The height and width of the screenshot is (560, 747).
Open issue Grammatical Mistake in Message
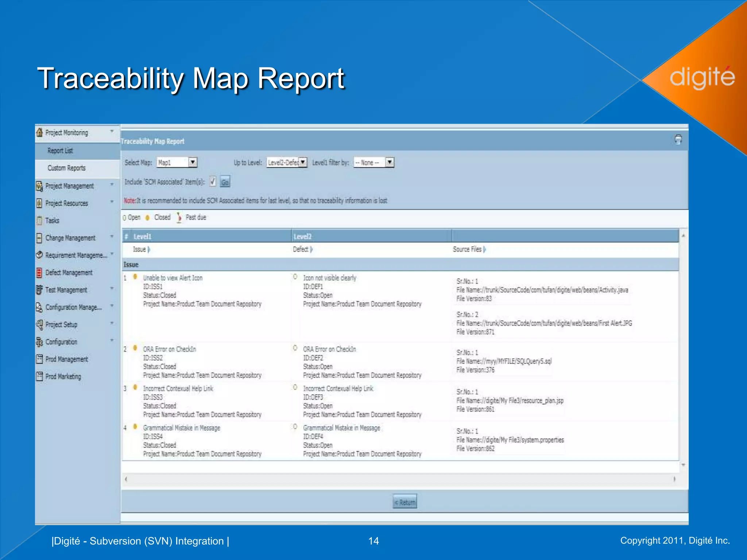(x=182, y=428)
